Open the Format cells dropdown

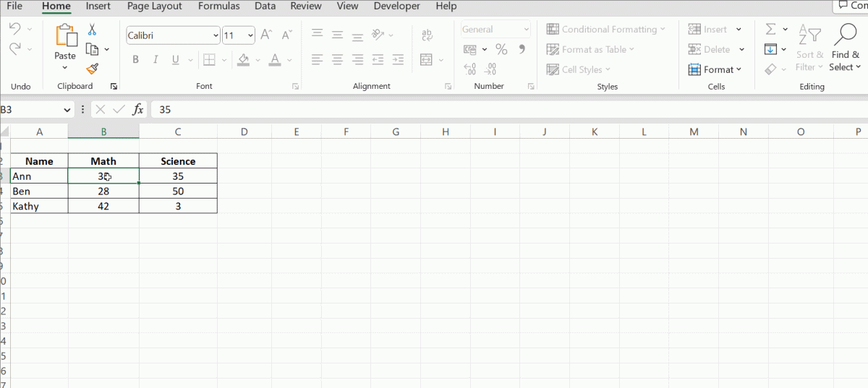coord(715,69)
